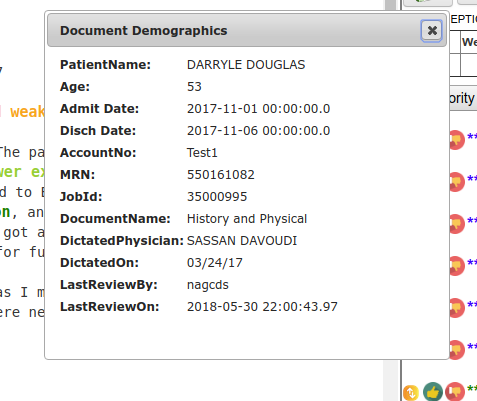Click the green thumbs-up icon
The height and width of the screenshot is (401, 477).
point(433,392)
